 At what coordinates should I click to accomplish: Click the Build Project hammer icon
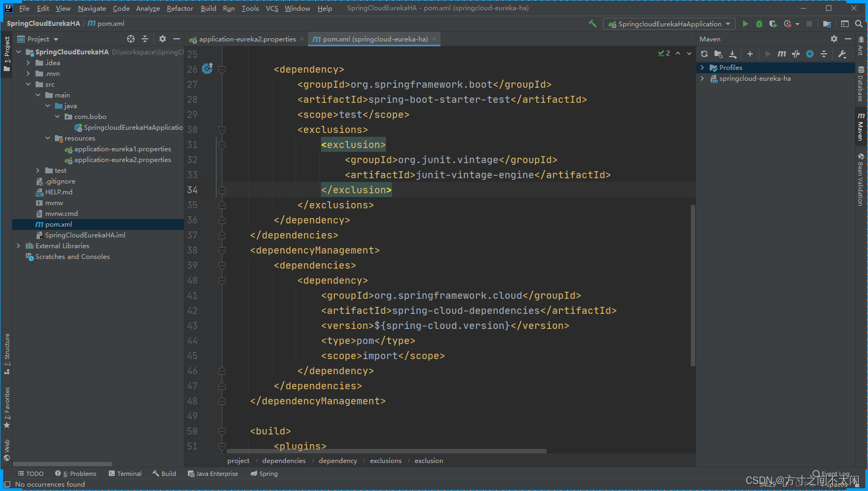(x=593, y=24)
